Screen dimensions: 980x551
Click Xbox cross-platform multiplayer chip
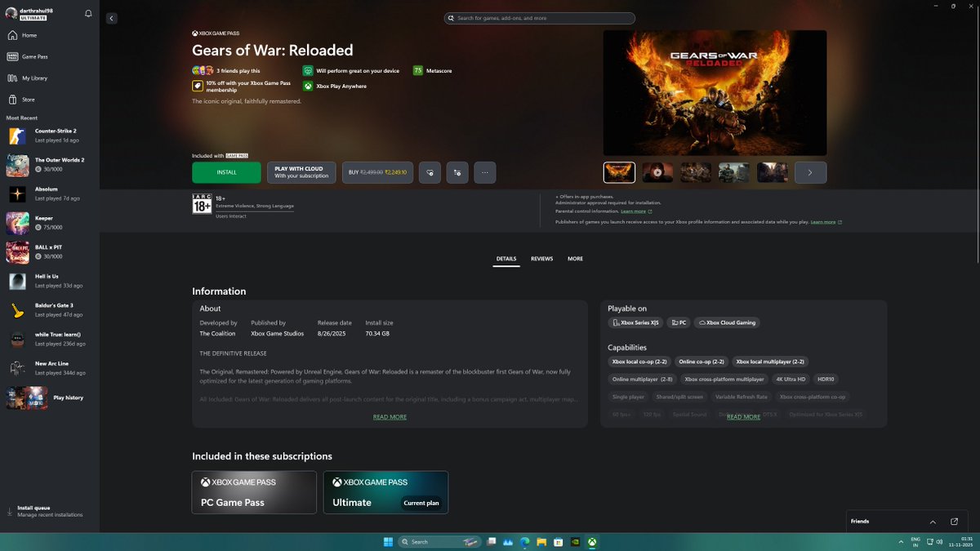click(x=724, y=380)
